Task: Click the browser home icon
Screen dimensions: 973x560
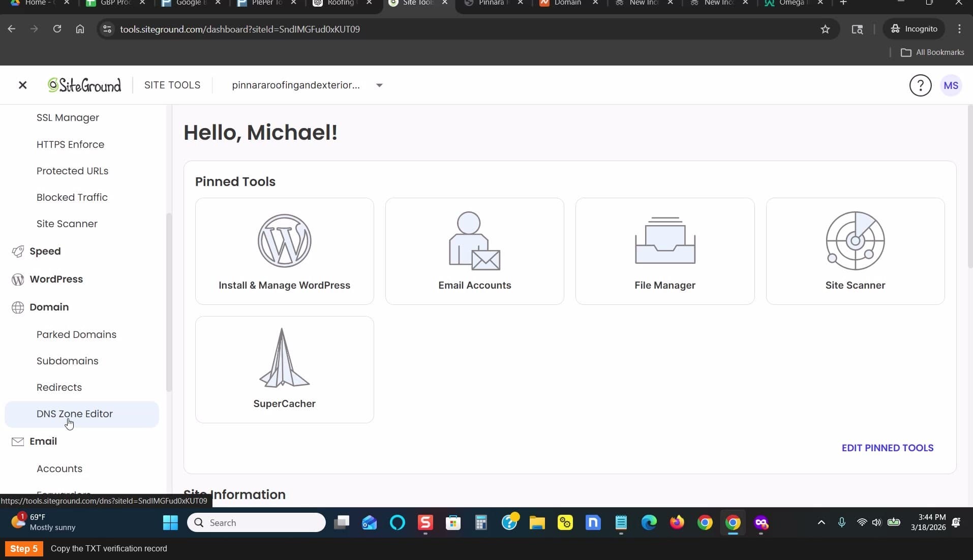Action: click(x=80, y=29)
